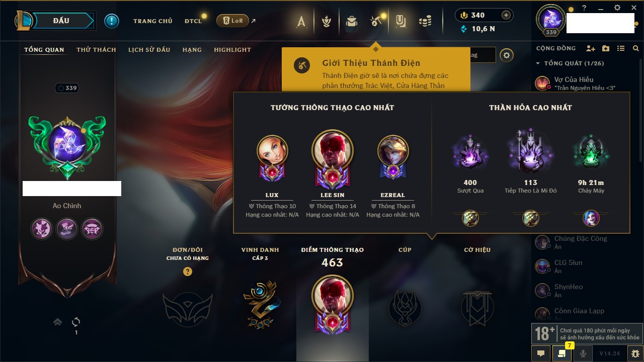
Task: Open the Store coins icon
Action: (425, 21)
